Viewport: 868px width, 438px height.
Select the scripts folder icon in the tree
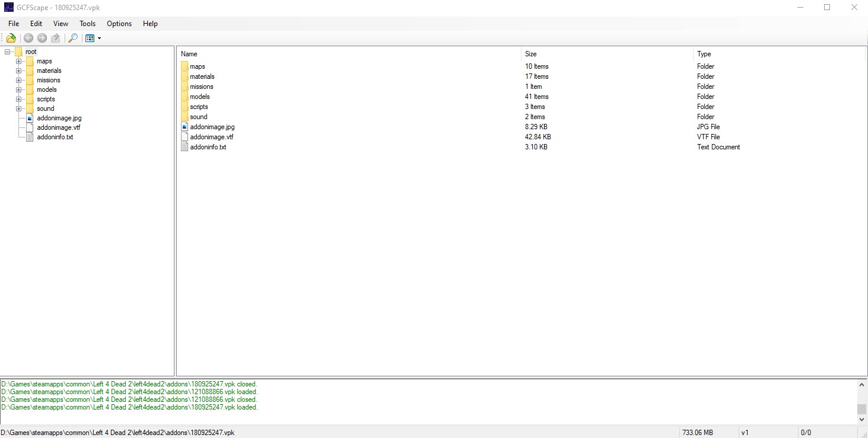(30, 99)
